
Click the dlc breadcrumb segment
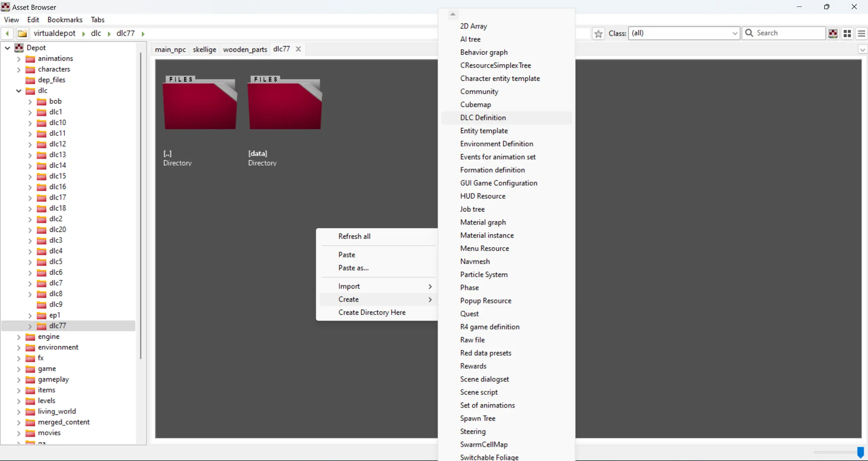pyautogui.click(x=96, y=33)
